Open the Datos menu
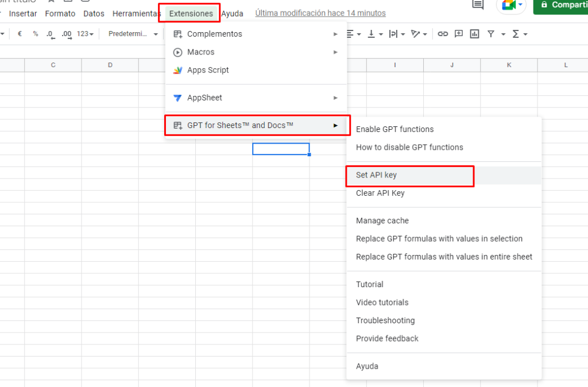Image resolution: width=588 pixels, height=387 pixels. (94, 14)
